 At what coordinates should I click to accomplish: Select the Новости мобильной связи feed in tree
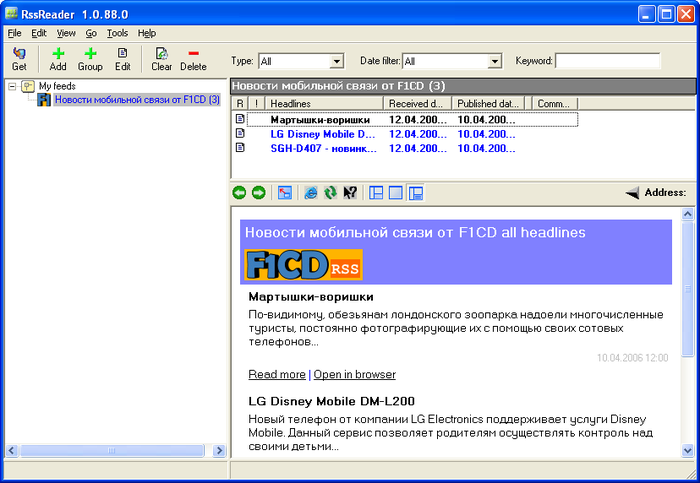138,100
